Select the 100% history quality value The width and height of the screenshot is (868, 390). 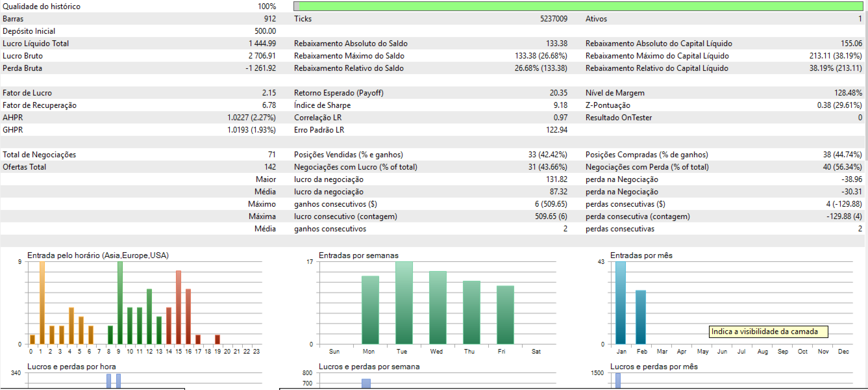point(267,6)
